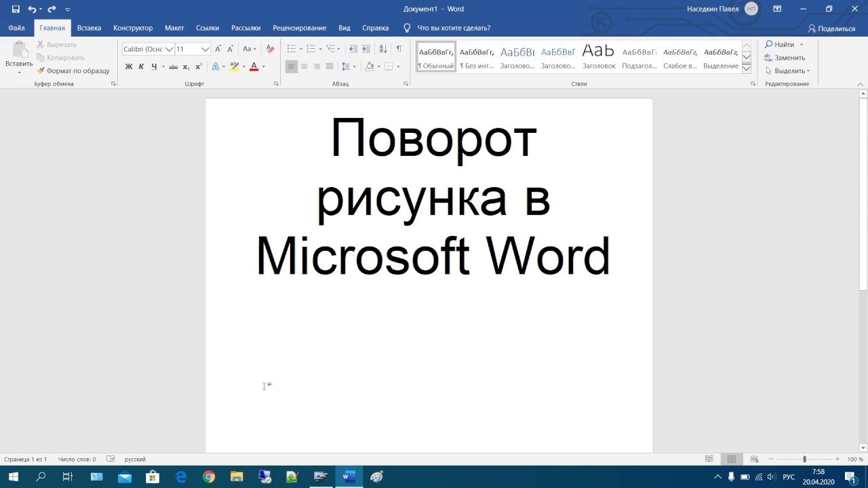This screenshot has width=868, height=488.
Task: Open Microsoft Store from the taskbar
Action: [x=153, y=476]
